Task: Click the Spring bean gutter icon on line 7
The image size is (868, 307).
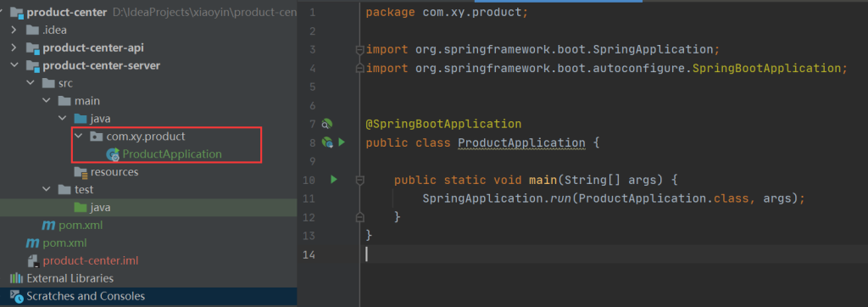Action: pos(327,124)
